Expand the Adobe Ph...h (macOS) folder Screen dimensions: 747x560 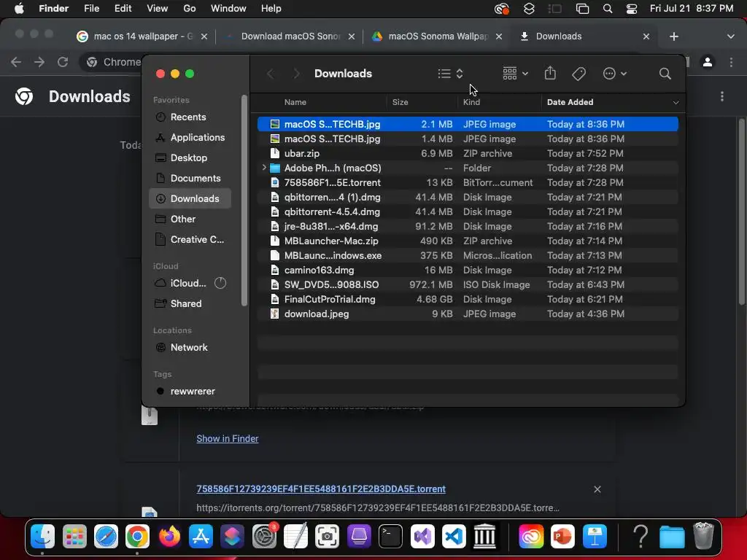264,168
